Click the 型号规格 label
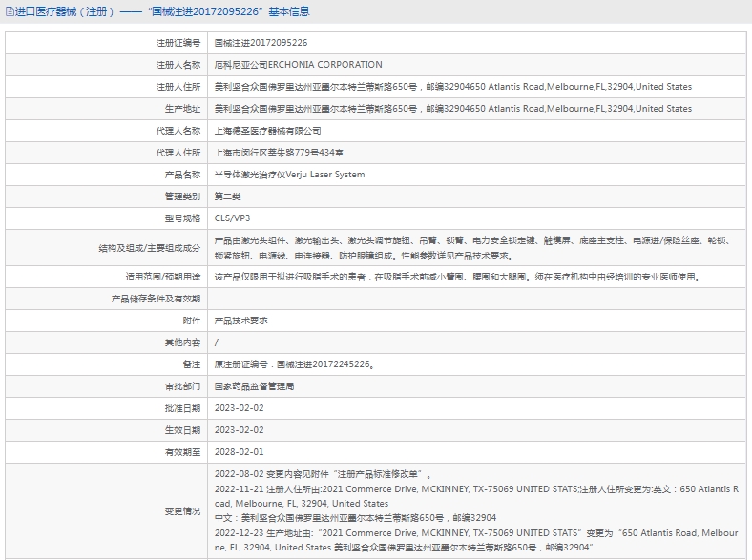This screenshot has height=560, width=752. [182, 218]
